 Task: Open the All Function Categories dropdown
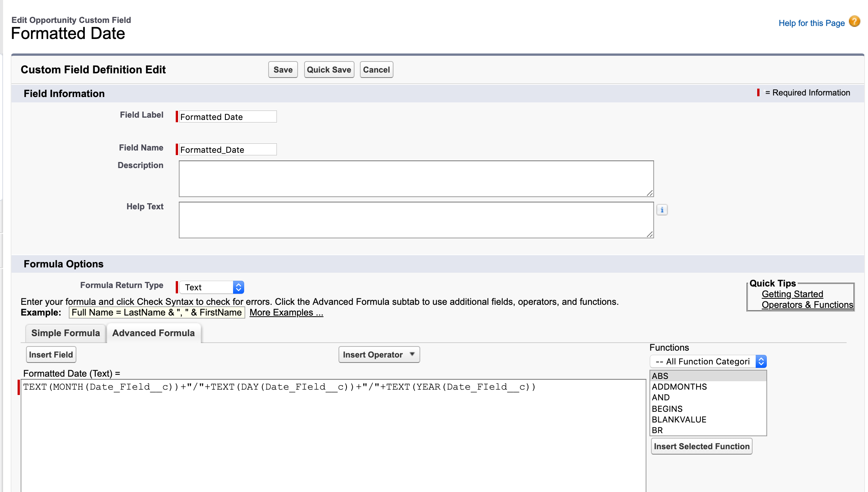[x=708, y=361]
